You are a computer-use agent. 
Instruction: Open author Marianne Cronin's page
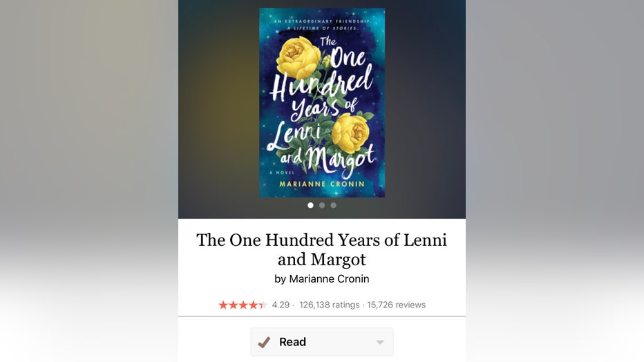coord(329,279)
